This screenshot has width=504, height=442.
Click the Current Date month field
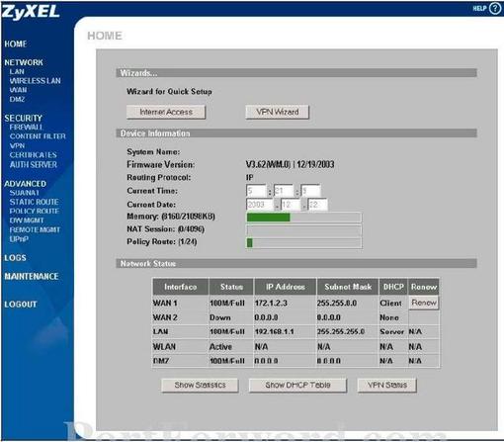coord(291,205)
